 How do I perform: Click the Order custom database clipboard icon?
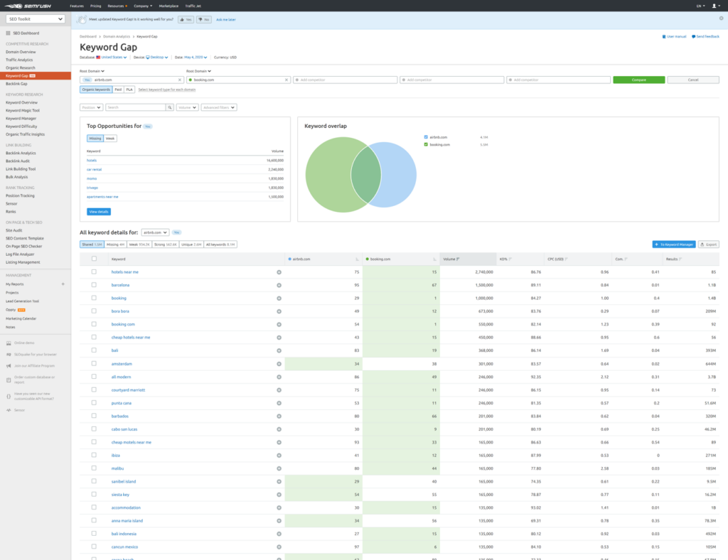coord(9,380)
